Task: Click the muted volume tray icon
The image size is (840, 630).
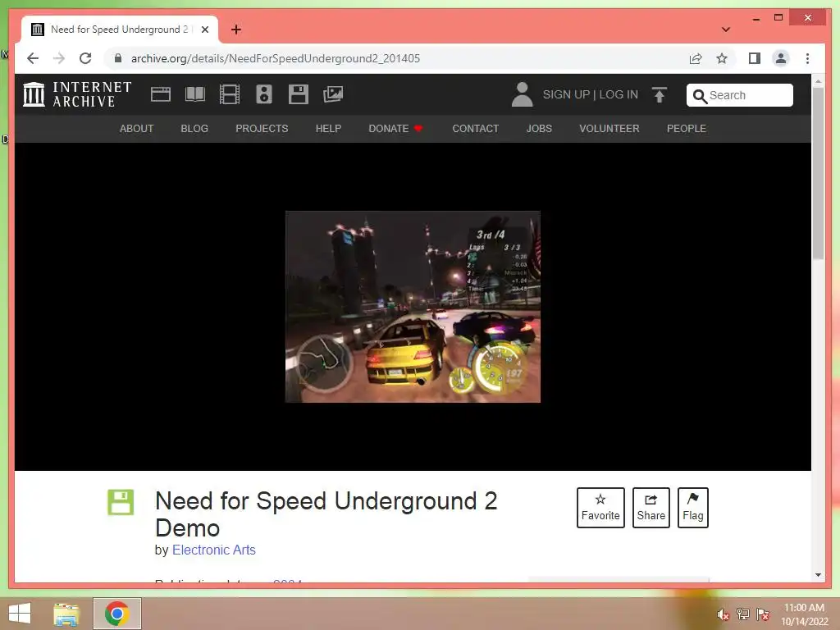Action: pos(723,614)
